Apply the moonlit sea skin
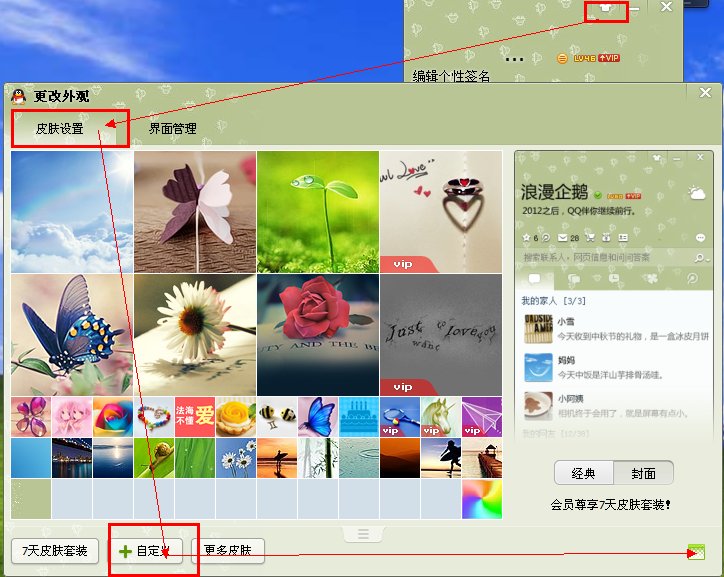This screenshot has height=577, width=724. 113,458
